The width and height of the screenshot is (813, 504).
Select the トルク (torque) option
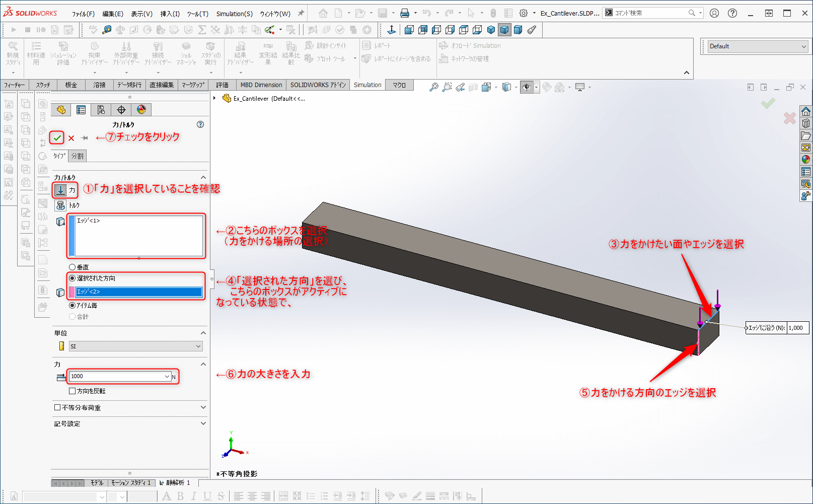pos(61,205)
